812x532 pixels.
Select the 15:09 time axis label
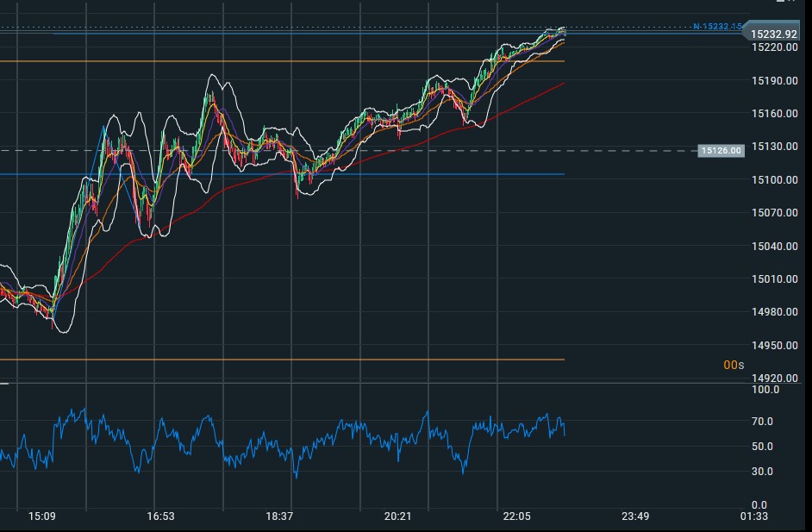click(x=42, y=516)
